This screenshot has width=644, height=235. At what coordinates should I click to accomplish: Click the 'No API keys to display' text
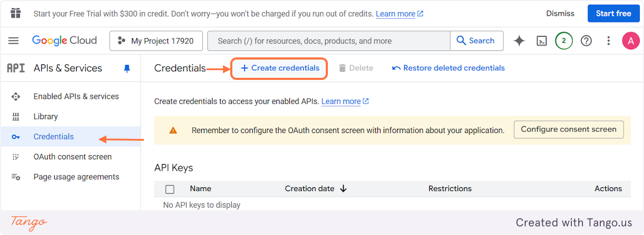[x=202, y=205]
